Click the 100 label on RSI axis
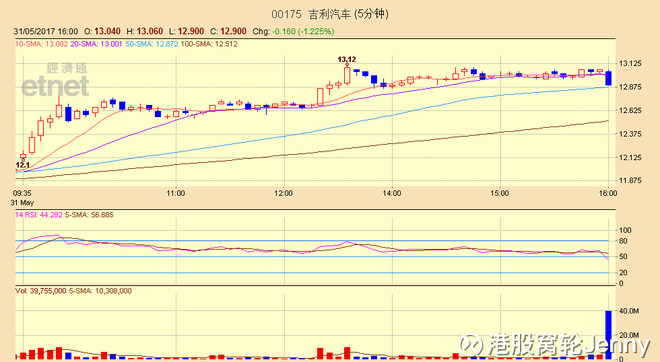The image size is (660, 362). click(625, 230)
